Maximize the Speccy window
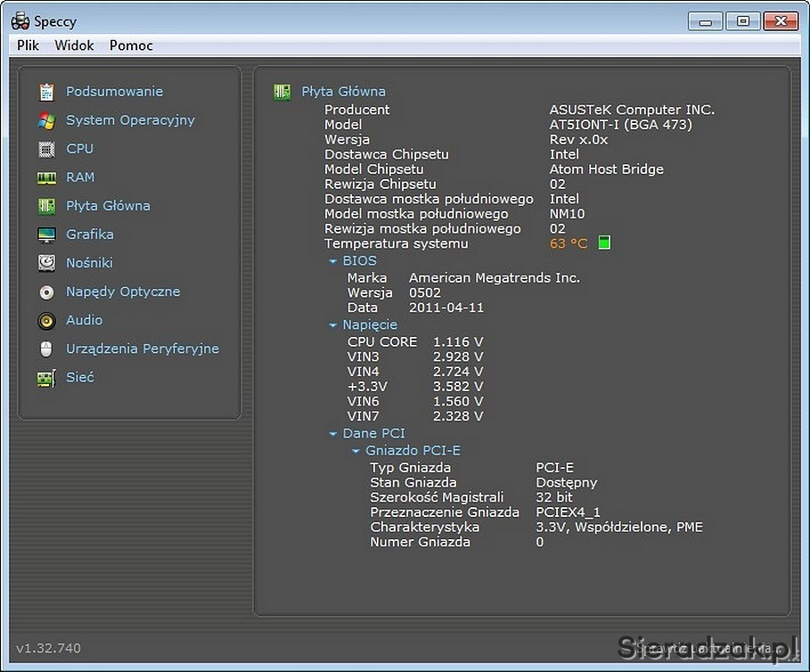Screen dimensions: 810x672 (743, 21)
